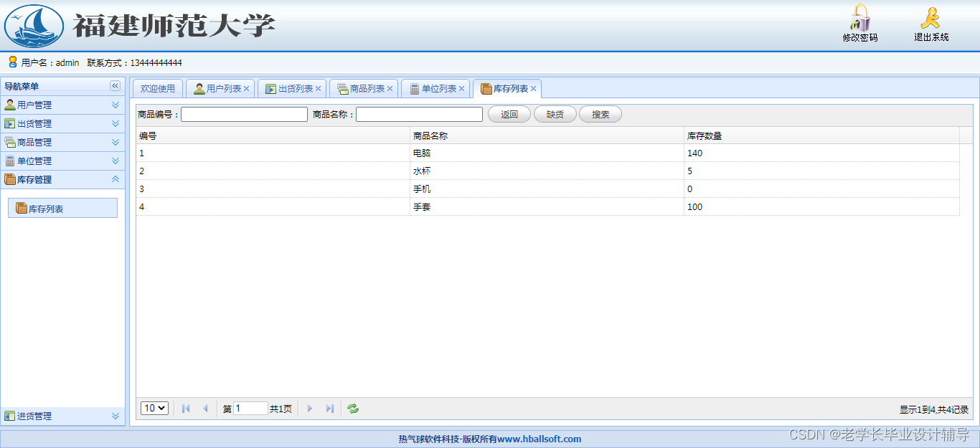
Task: Expand the 商品管理 sidebar section
Action: click(115, 142)
